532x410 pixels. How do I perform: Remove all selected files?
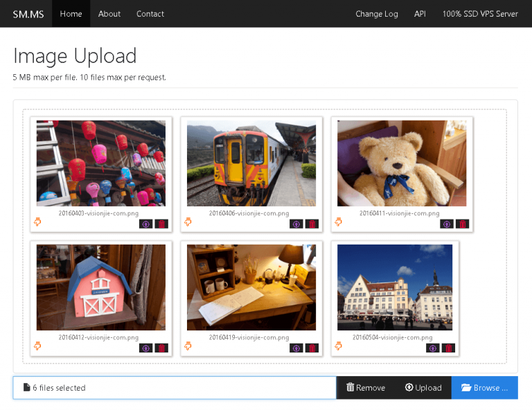(x=366, y=387)
